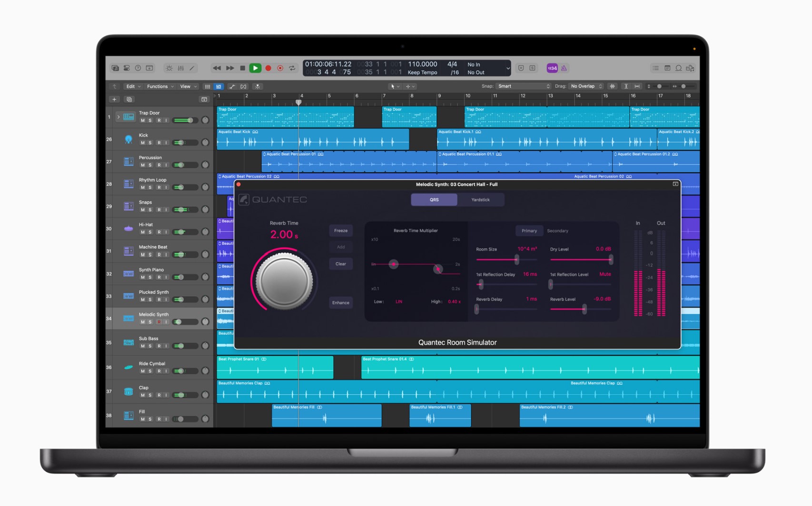Screen dimensions: 812x506
Task: Open the Editors pencil icon
Action: click(x=192, y=68)
